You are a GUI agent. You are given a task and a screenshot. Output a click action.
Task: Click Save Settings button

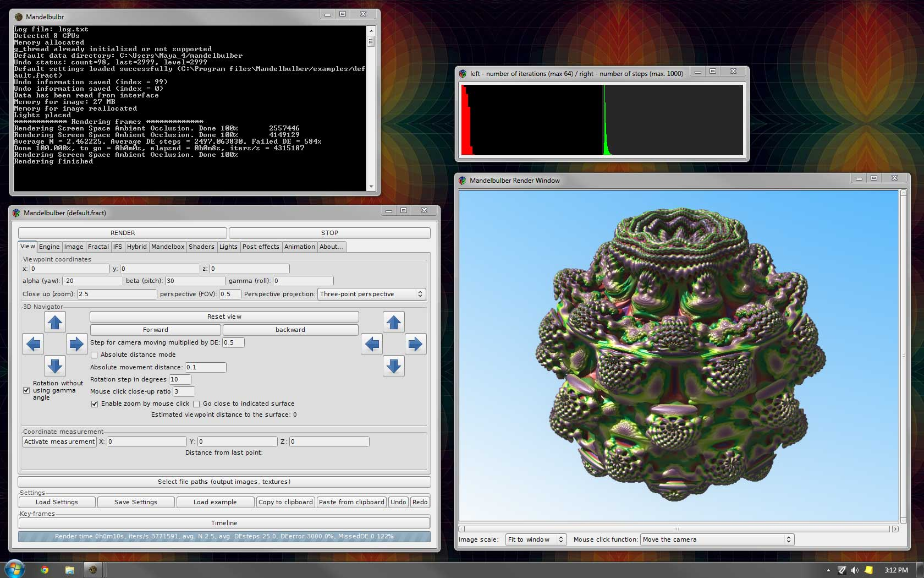(136, 502)
